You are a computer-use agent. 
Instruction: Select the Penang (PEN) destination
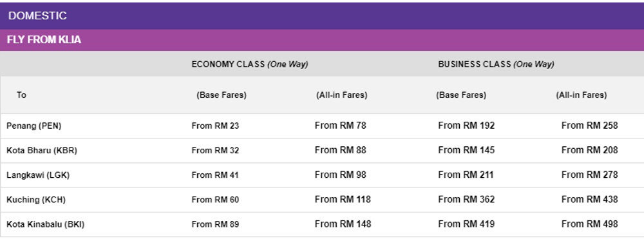tap(34, 126)
